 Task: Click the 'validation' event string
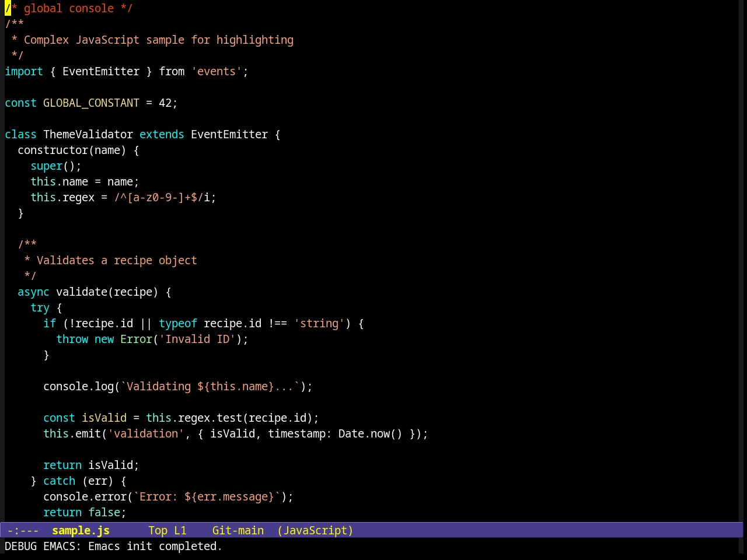tap(146, 433)
